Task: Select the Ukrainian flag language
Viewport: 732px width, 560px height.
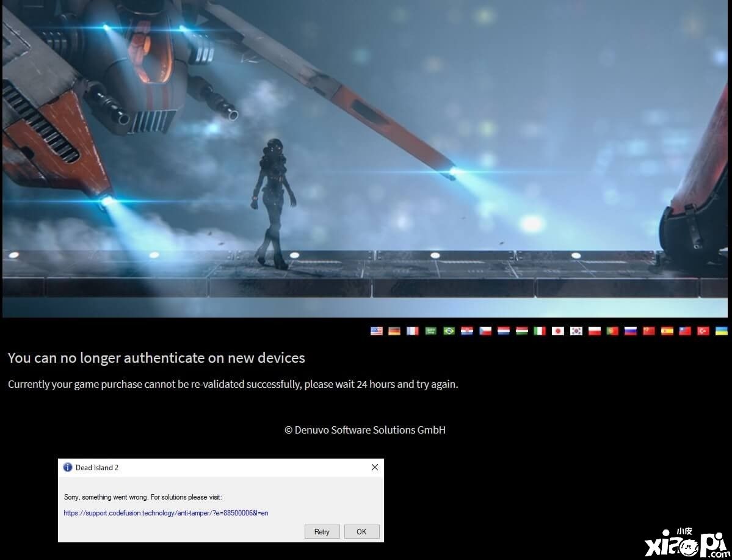Action: pyautogui.click(x=721, y=330)
